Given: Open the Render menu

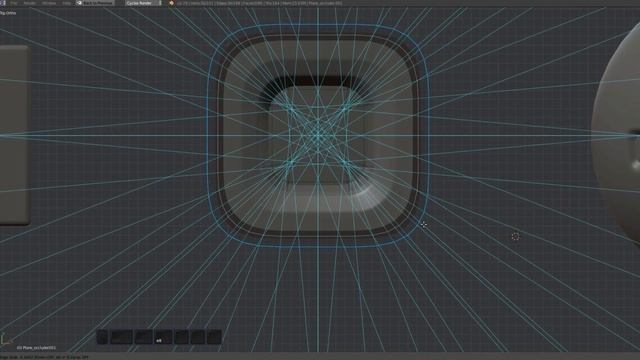Looking at the screenshot, I should [x=29, y=3].
